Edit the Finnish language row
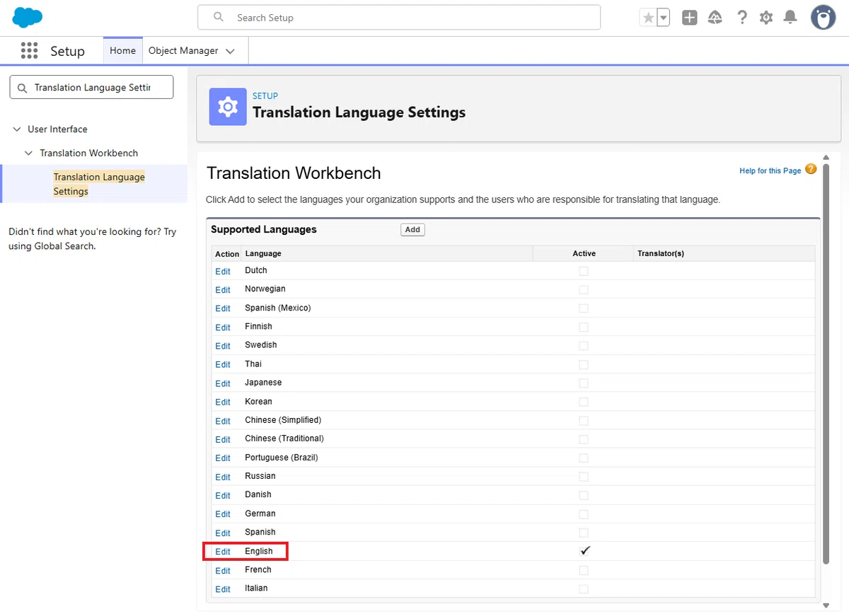Viewport: 849px width, 616px height. click(223, 327)
